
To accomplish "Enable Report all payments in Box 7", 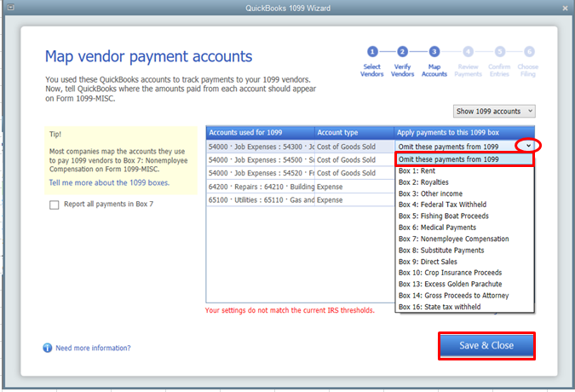I will pyautogui.click(x=55, y=205).
